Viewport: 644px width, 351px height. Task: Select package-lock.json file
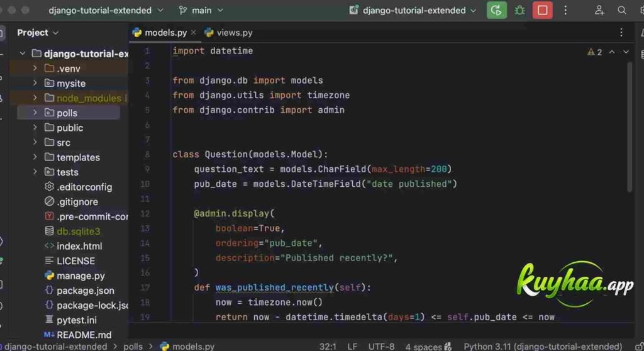pos(86,305)
